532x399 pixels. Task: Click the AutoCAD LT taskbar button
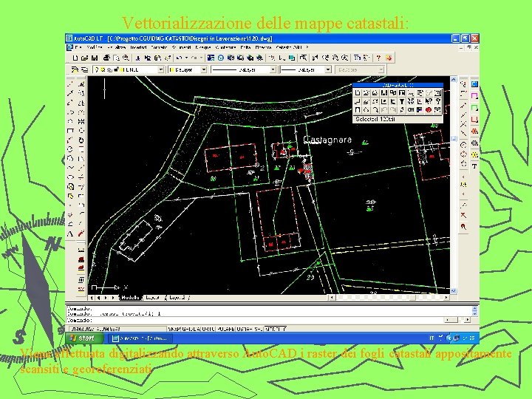pyautogui.click(x=142, y=338)
